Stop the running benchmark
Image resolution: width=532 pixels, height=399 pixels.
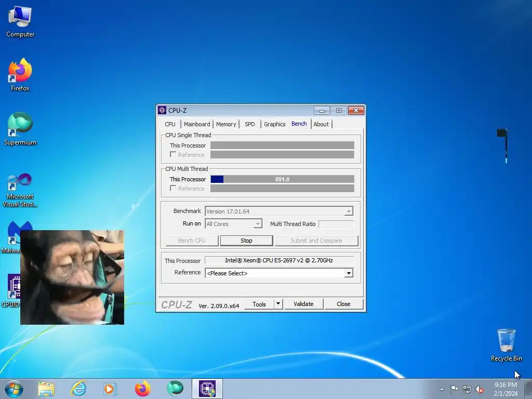[246, 241]
